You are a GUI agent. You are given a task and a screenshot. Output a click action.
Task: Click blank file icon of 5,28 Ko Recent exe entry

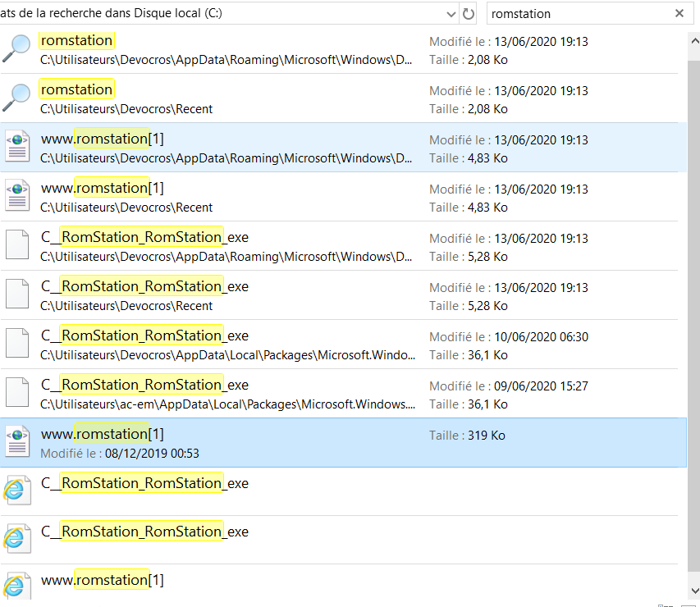(17, 294)
